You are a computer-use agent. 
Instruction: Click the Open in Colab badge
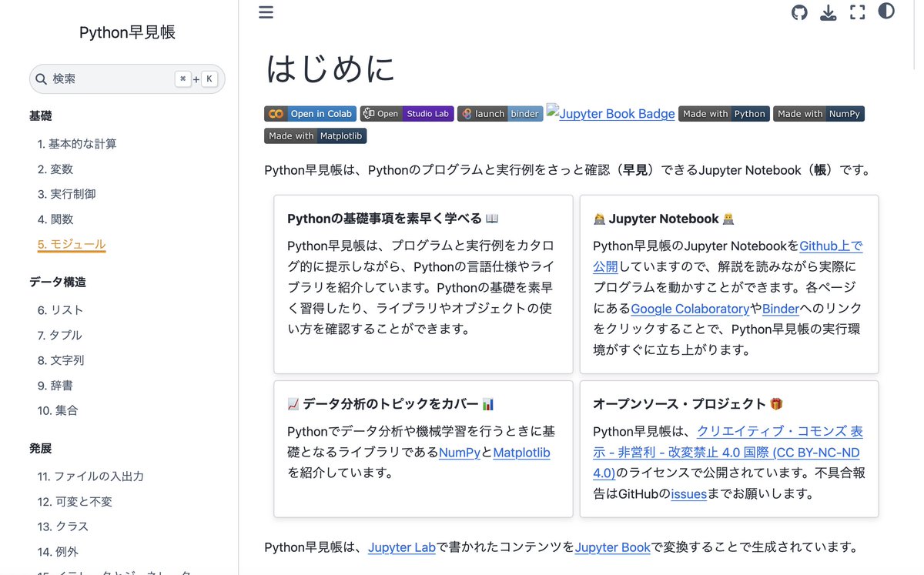coord(310,114)
